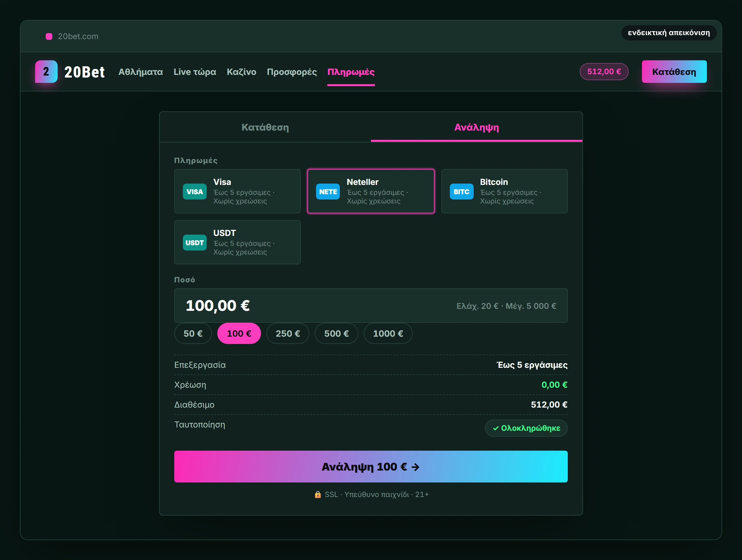Viewport: 742px width, 560px height.
Task: Click the VISA badge icon
Action: pos(194,192)
